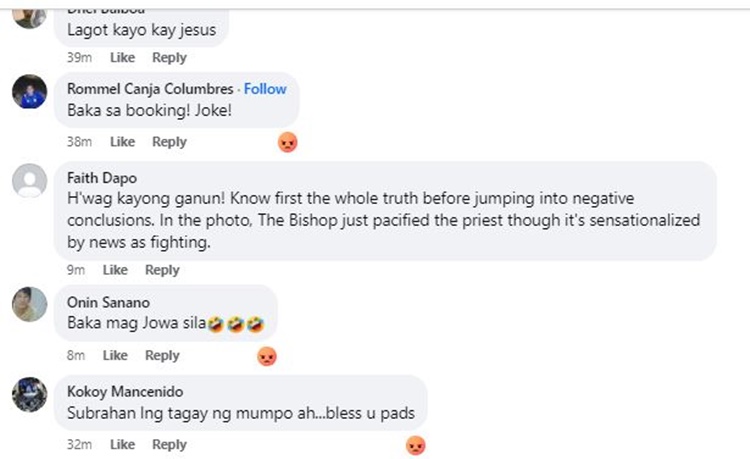Open Faith Dapo's name link

[x=102, y=178]
